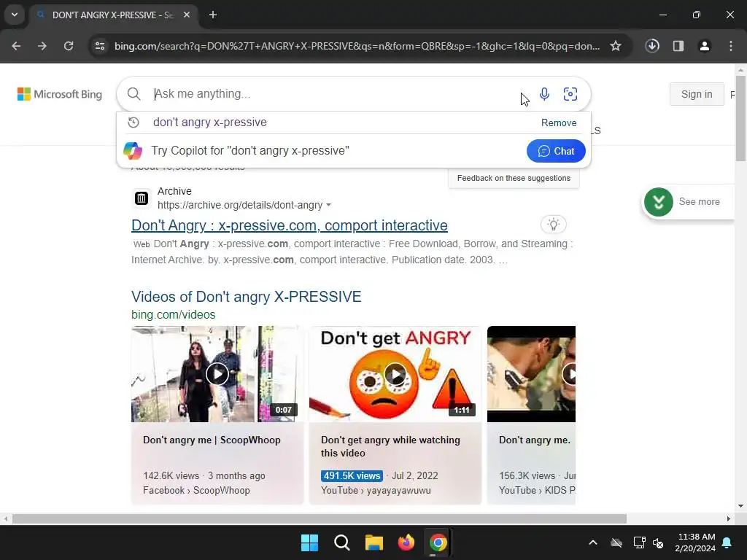This screenshot has width=747, height=560.
Task: Click the history clock icon in suggestions
Action: (133, 122)
